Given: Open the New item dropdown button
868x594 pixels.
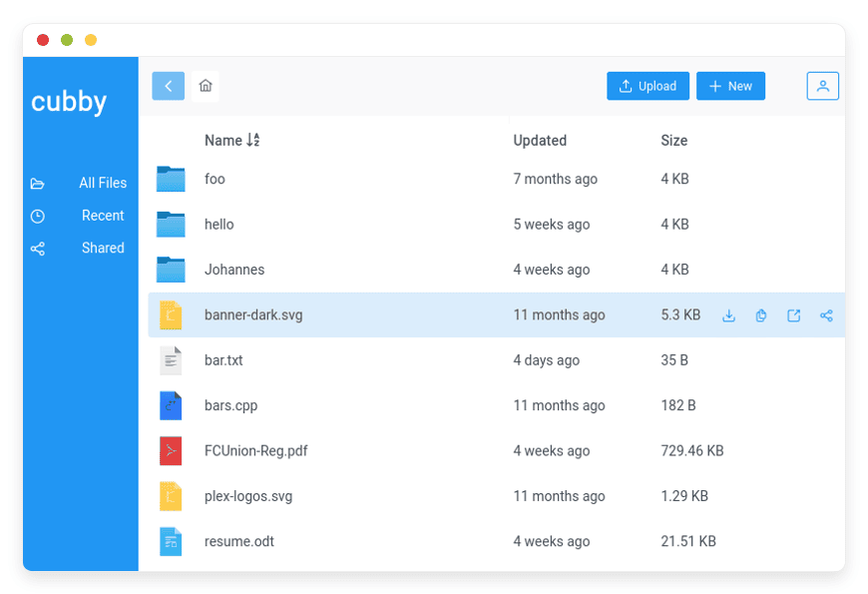Looking at the screenshot, I should point(730,86).
